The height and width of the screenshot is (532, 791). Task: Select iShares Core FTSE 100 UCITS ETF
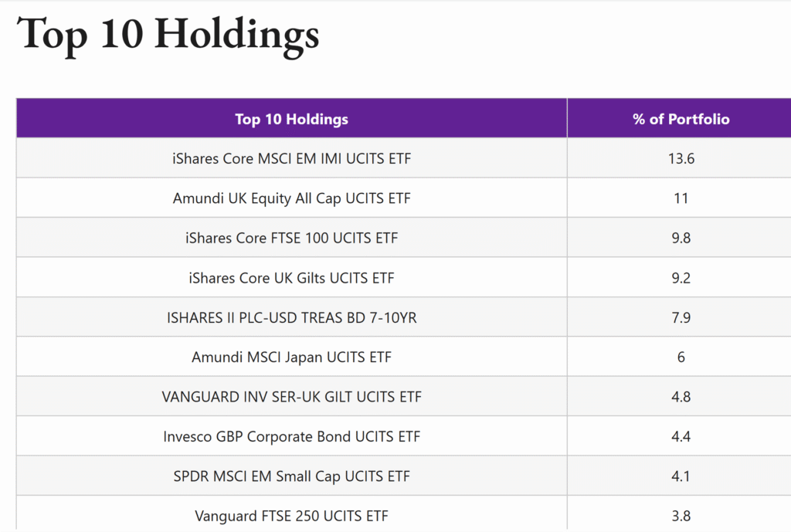(291, 238)
